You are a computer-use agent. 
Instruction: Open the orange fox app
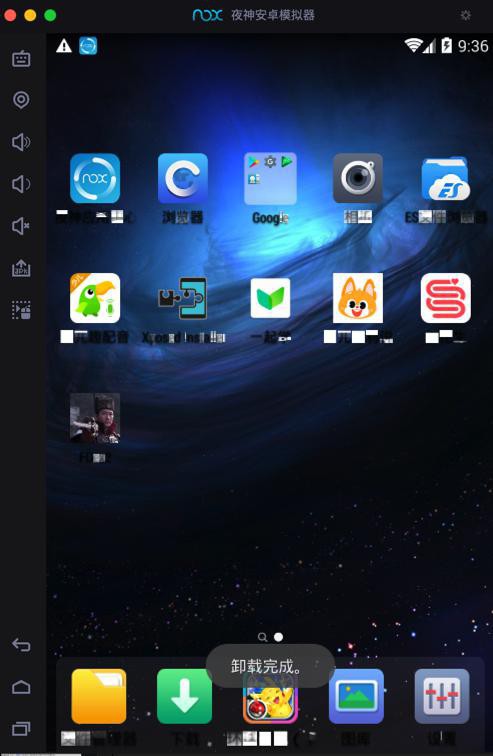point(358,298)
